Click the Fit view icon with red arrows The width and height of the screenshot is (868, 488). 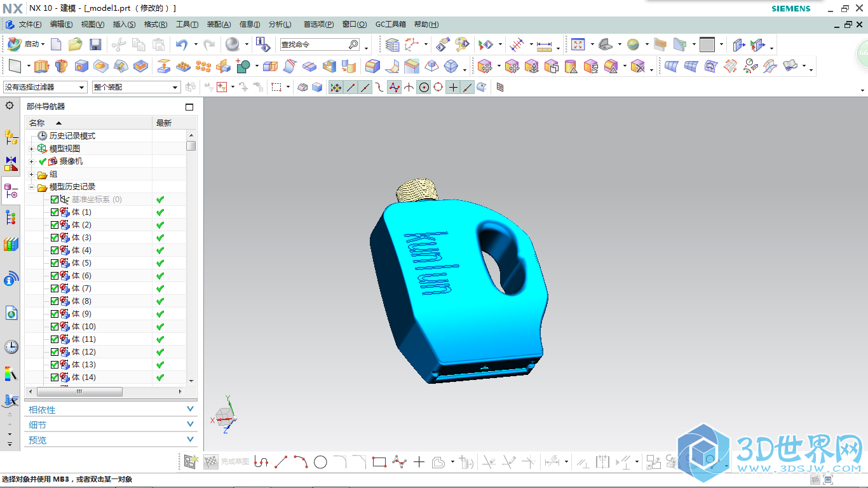(x=578, y=44)
